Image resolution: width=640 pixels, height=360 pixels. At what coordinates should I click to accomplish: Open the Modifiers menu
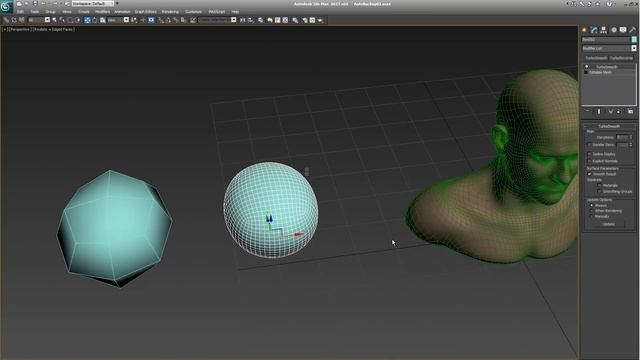click(x=102, y=12)
